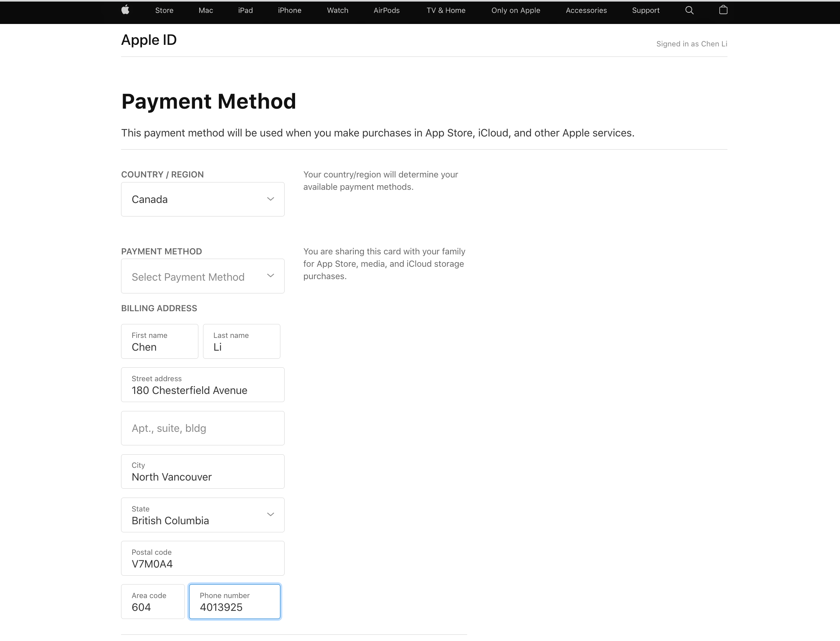Open the Select Payment Method dropdown
840x641 pixels.
(x=203, y=276)
